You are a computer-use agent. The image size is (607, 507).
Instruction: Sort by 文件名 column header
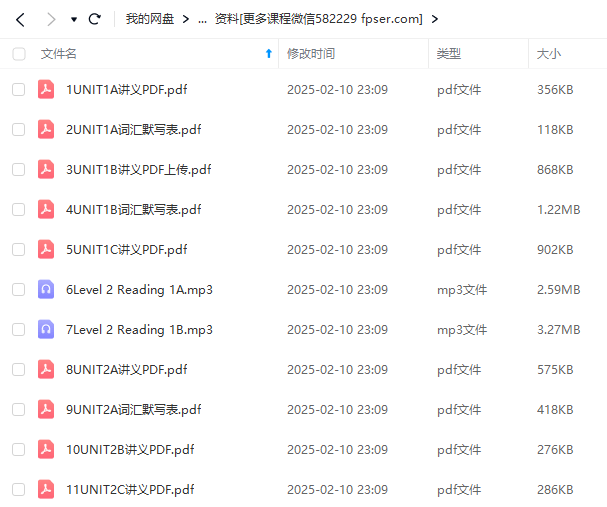tap(58, 54)
